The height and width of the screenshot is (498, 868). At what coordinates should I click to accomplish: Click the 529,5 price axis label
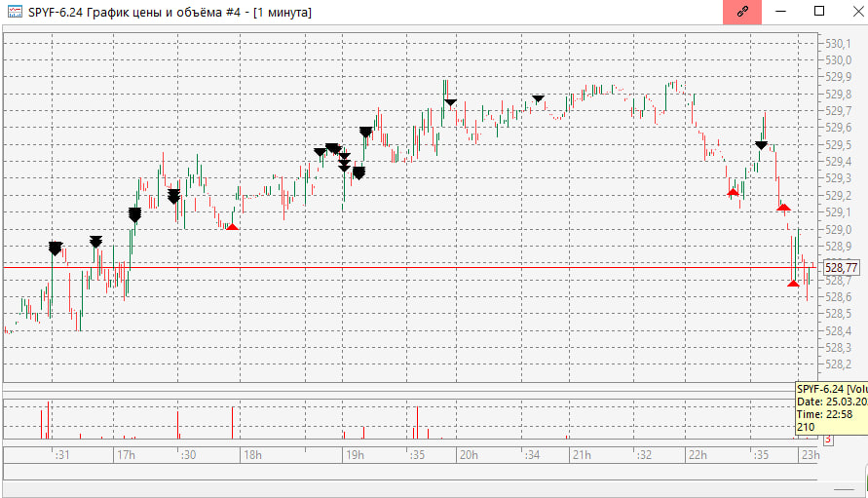click(x=838, y=144)
